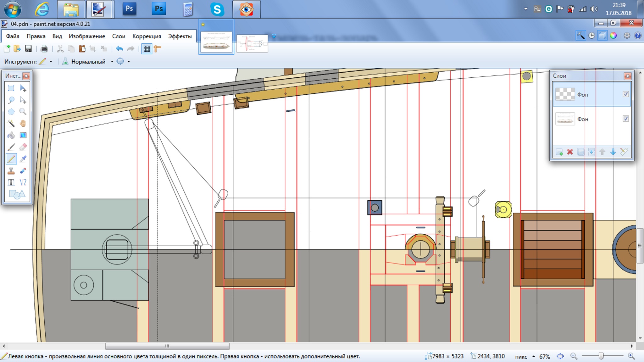Select the Move Selected Pixels tool
The height and width of the screenshot is (362, 644).
[23, 88]
